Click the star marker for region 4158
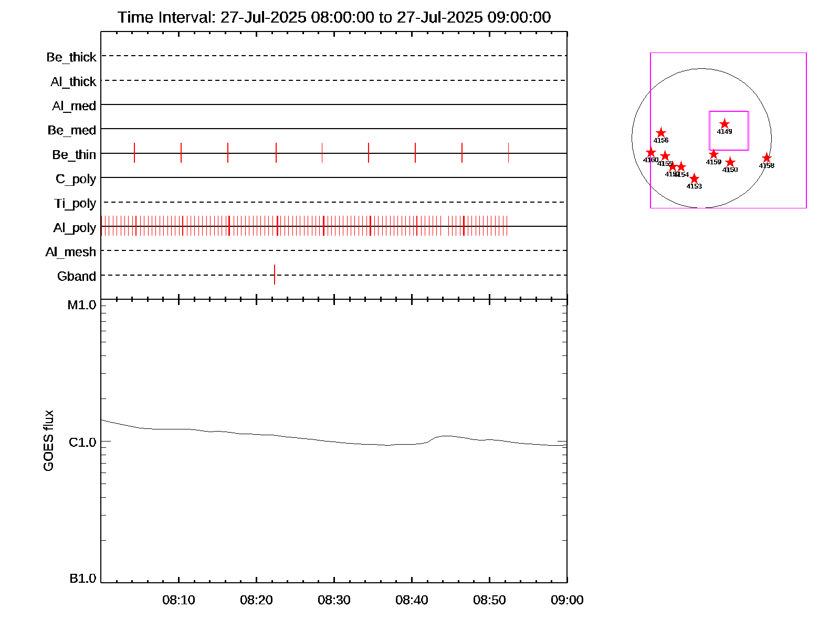 (766, 158)
